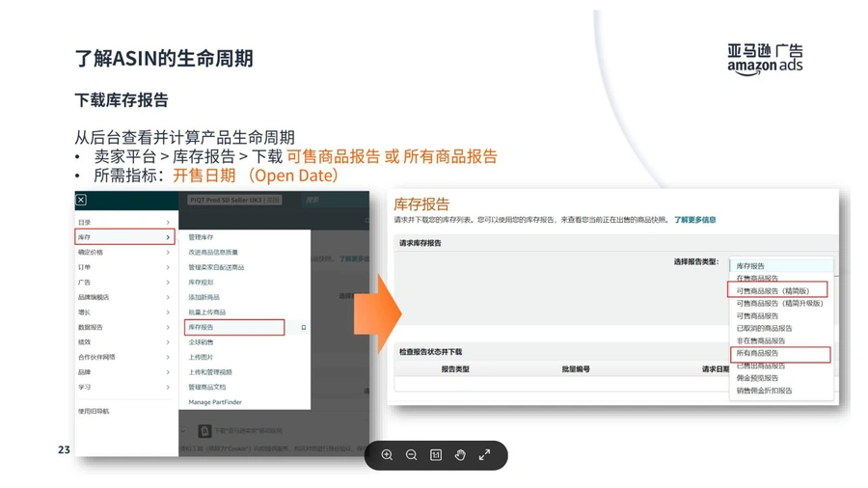This screenshot has width=868, height=488.
Task: Expand the 订单 menu chevron
Action: coord(168,267)
